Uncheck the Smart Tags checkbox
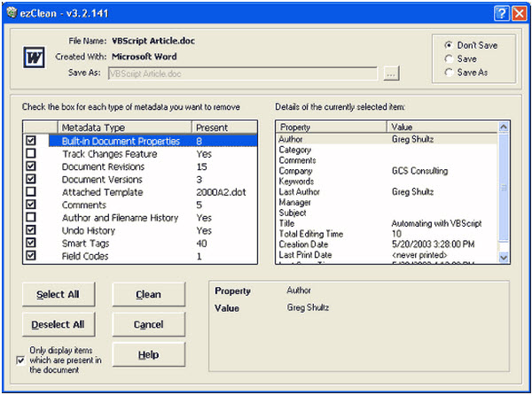 [x=31, y=243]
